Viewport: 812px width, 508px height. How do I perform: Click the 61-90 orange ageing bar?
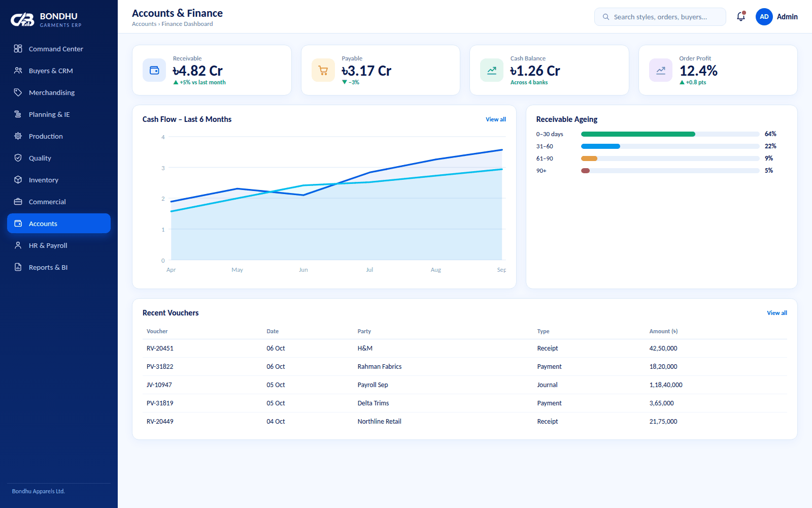tap(589, 158)
